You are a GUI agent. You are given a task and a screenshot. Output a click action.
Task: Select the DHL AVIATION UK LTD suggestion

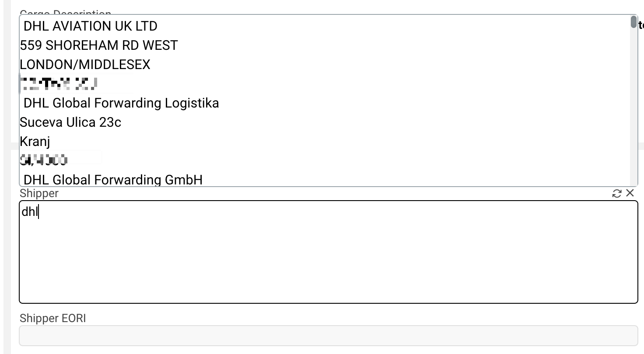point(90,26)
